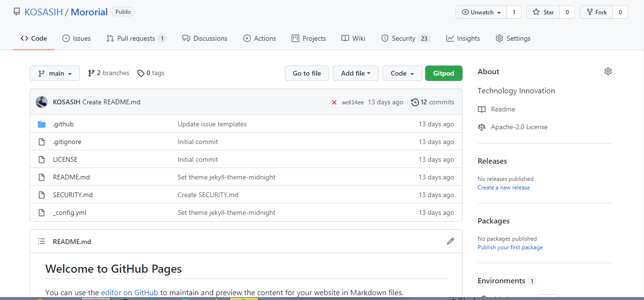View the 12 commits history

point(433,102)
